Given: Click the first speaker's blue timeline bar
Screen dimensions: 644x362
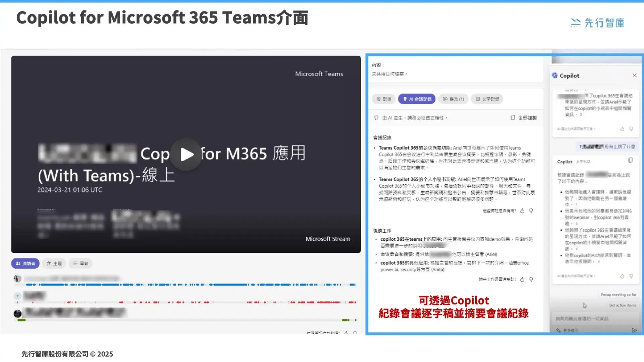Looking at the screenshot, I should point(191,285).
